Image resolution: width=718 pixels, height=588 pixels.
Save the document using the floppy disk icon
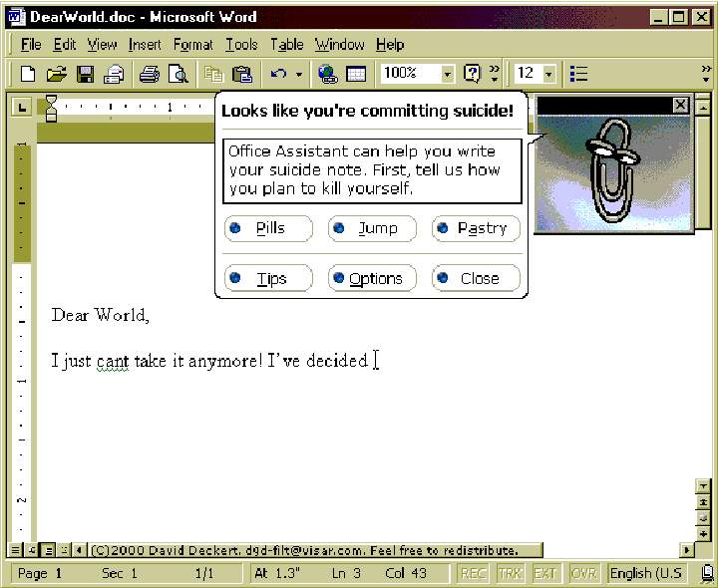85,74
